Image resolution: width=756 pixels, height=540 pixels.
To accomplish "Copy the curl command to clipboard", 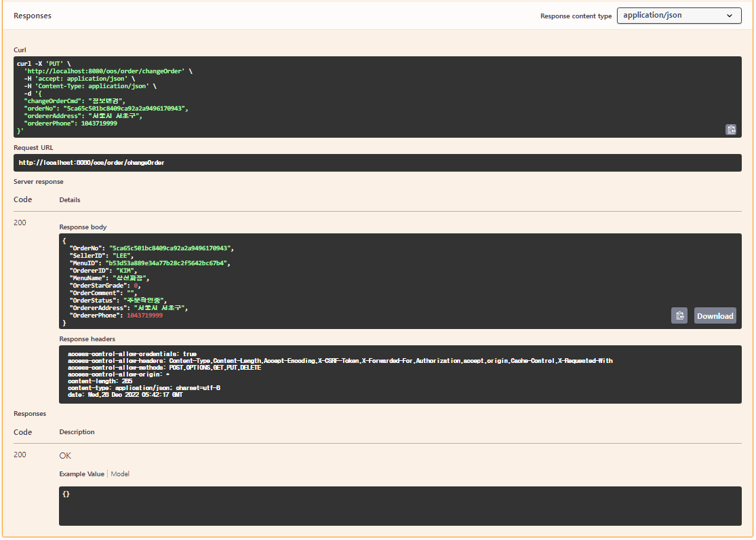I will [730, 130].
